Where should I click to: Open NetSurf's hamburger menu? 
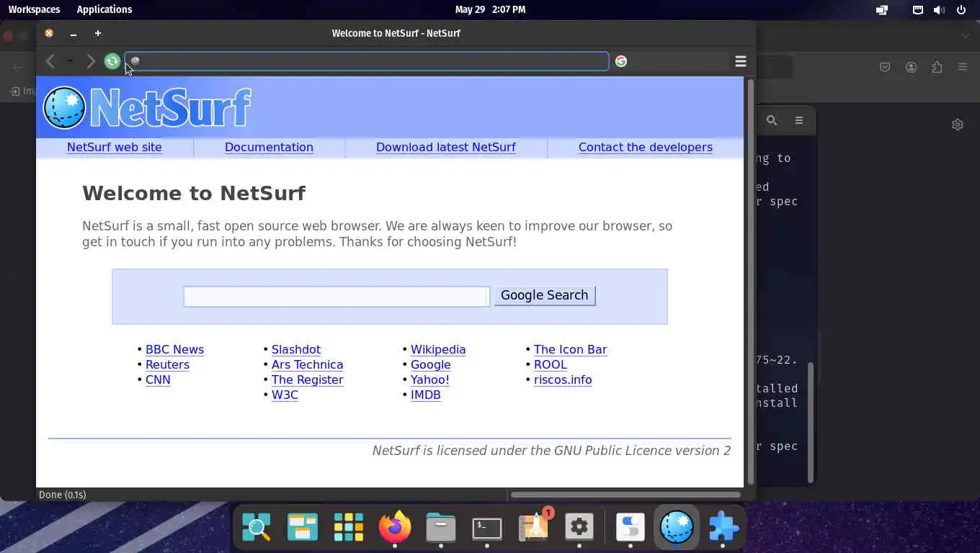740,61
